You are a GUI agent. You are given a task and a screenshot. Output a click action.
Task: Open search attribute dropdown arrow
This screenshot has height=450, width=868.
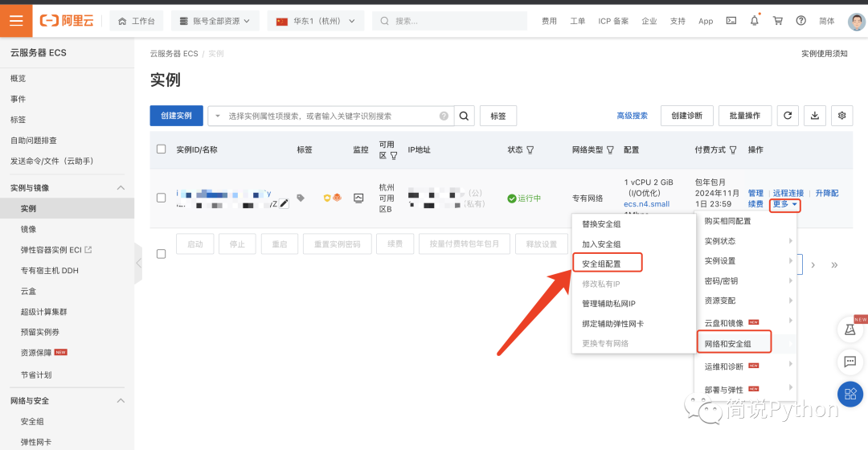pyautogui.click(x=218, y=116)
